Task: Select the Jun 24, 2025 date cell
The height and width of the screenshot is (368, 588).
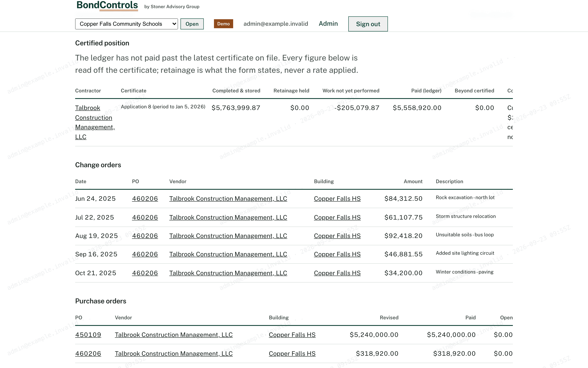Action: 95,199
